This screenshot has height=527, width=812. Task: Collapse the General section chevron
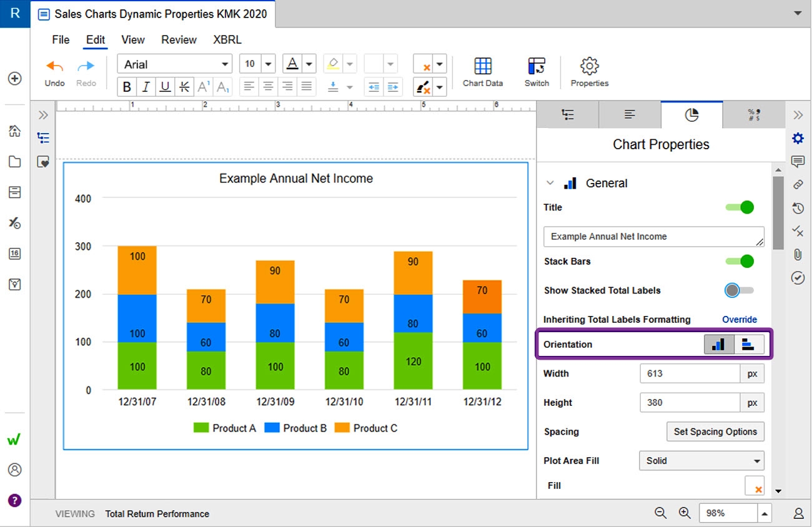coord(550,183)
